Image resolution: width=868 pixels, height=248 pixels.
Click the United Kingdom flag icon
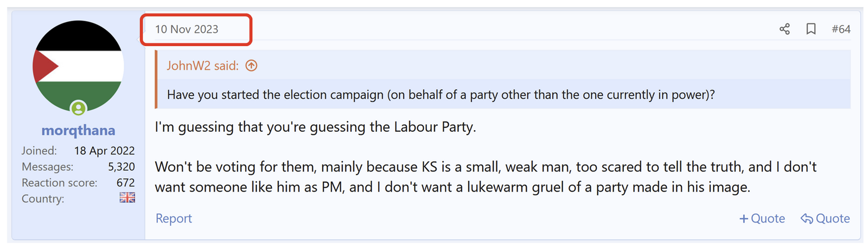(127, 198)
